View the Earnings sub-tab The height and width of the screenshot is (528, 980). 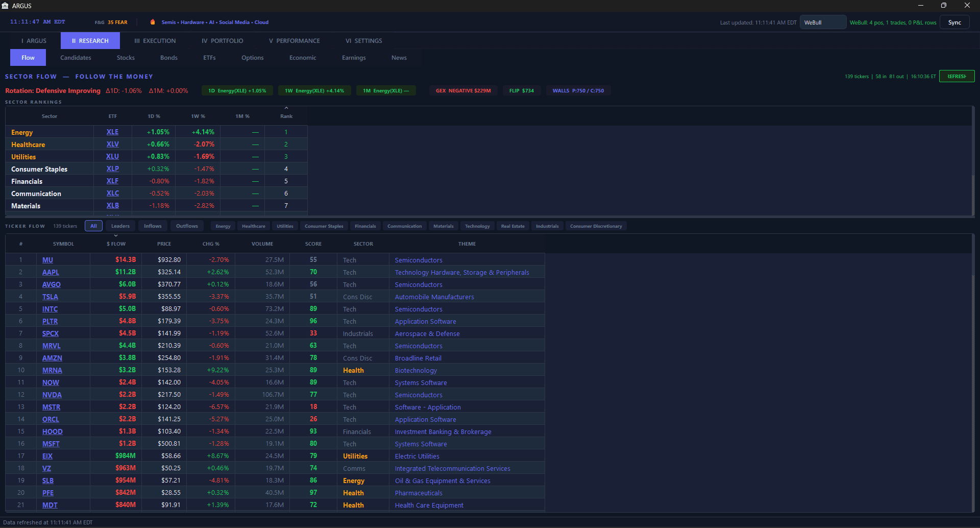coord(354,58)
